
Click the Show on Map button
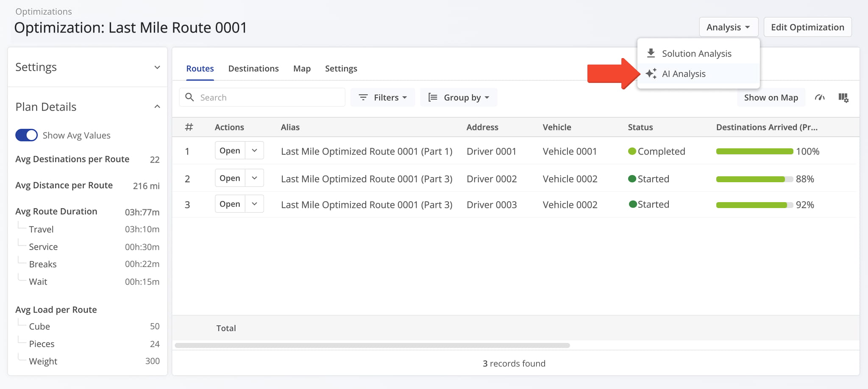771,97
